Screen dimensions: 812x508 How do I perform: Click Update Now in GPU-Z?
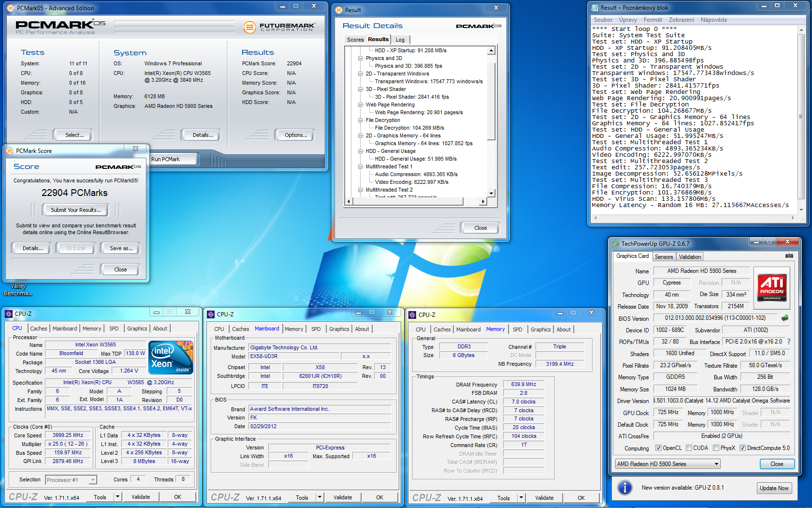click(x=774, y=488)
